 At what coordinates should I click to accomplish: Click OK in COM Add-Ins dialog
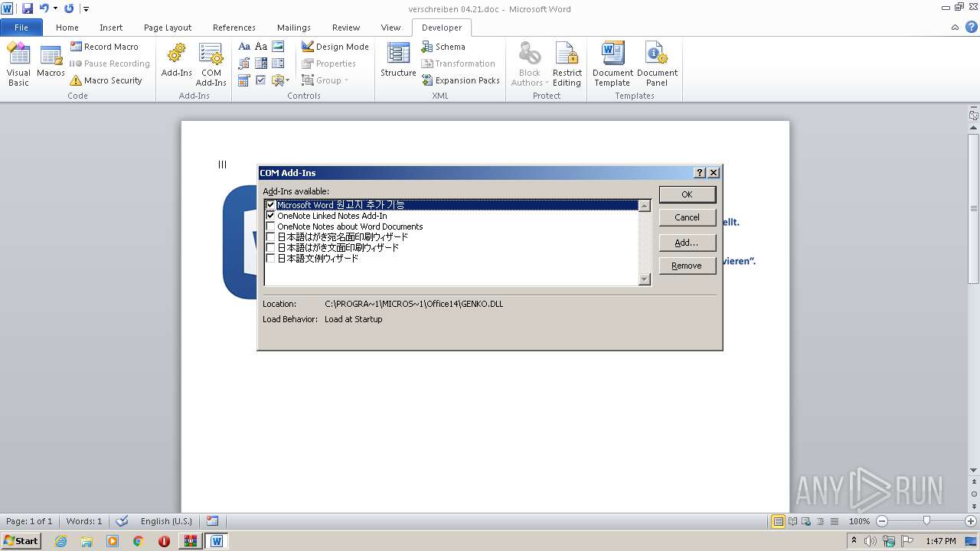coord(687,194)
